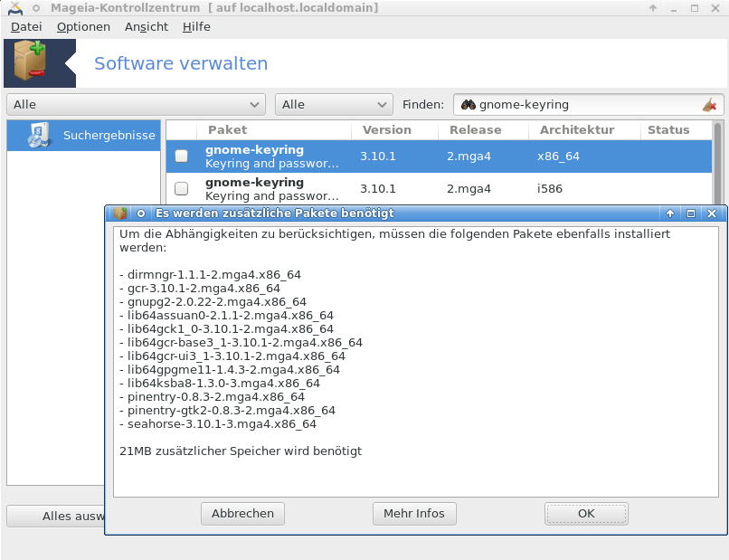Viewport: 729px width, 560px height.
Task: Click the Software verwalten package box icon
Action: [30, 61]
